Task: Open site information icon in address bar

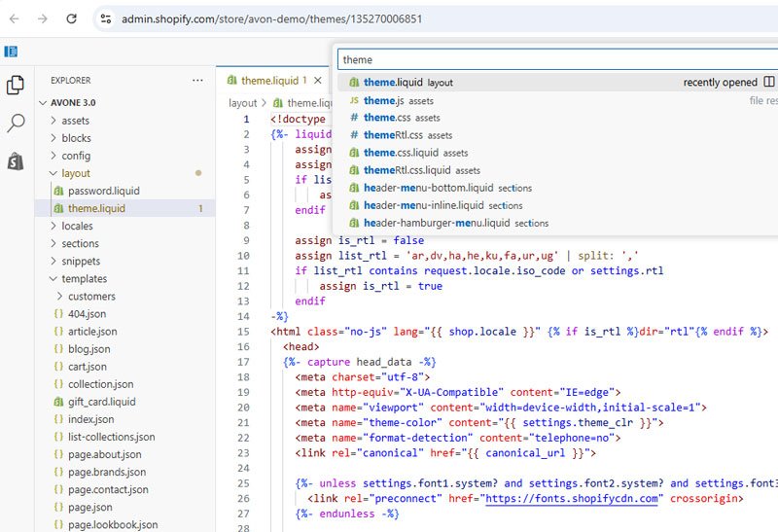Action: click(106, 18)
